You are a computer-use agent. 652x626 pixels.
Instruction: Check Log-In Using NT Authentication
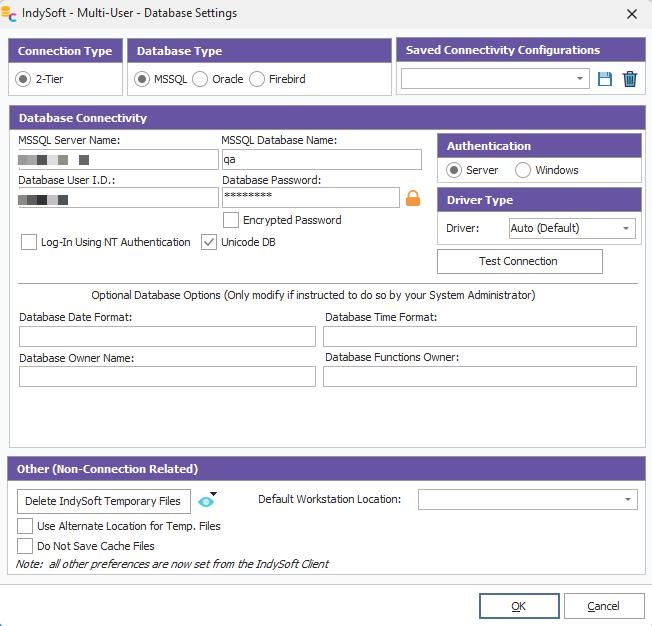pyautogui.click(x=29, y=242)
